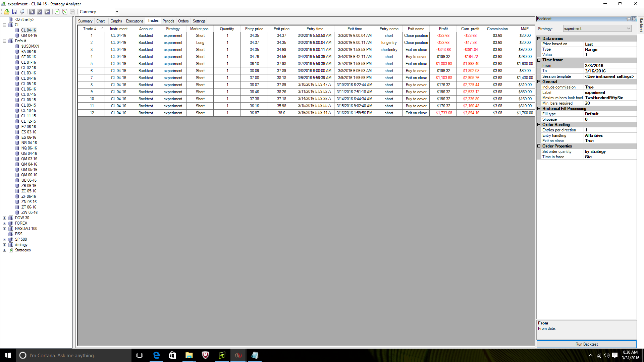Screen dimensions: 644x362
Task: Switch to the Summary tab
Action: click(x=85, y=21)
